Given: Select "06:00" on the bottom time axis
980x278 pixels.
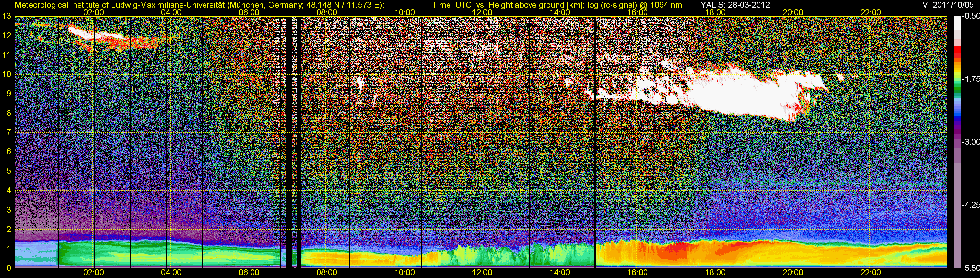Looking at the screenshot, I should click(x=249, y=273).
